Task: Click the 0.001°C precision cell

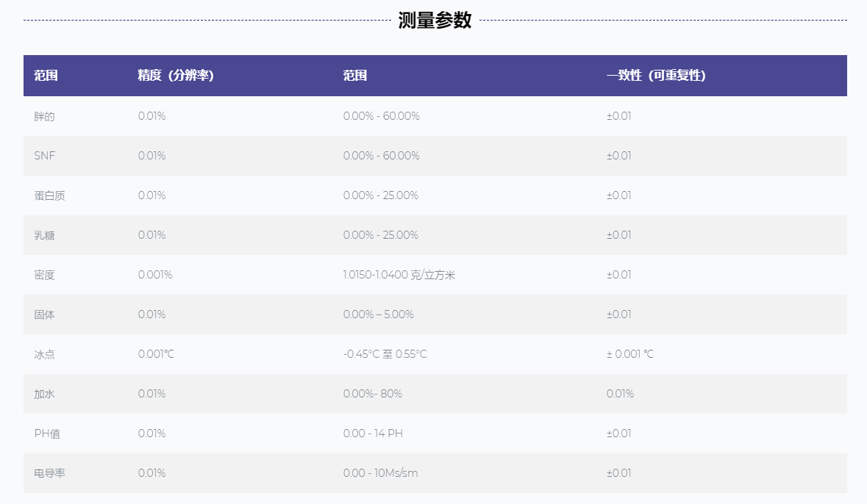Action: tap(156, 354)
